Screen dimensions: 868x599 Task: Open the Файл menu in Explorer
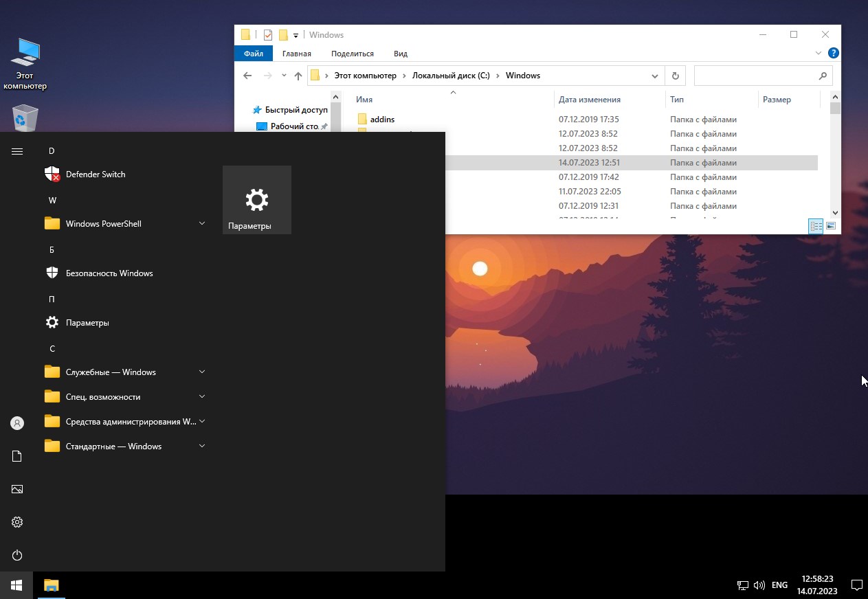[x=254, y=54]
